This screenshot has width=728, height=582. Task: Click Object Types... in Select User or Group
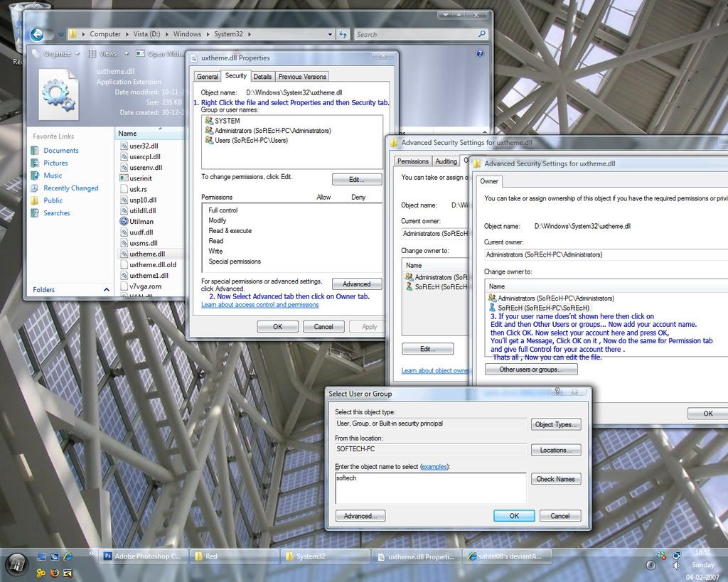(556, 425)
